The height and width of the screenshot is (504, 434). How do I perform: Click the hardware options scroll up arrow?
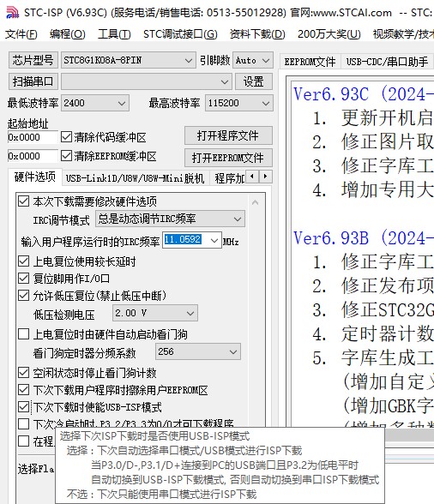[x=256, y=202]
